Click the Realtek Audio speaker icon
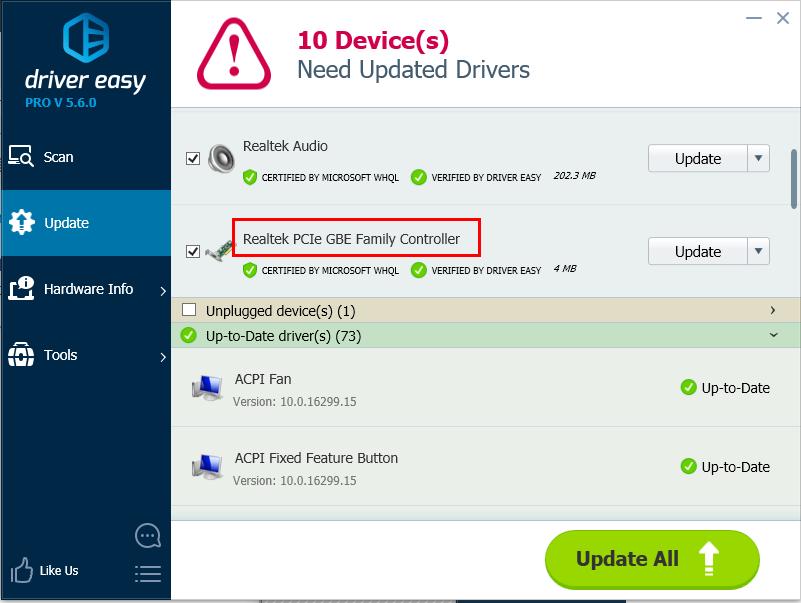Image resolution: width=801 pixels, height=603 pixels. tap(221, 159)
